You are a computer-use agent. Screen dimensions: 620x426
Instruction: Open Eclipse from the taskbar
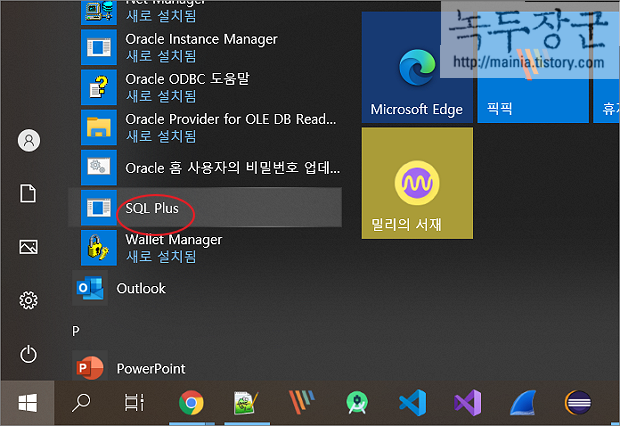[x=578, y=403]
